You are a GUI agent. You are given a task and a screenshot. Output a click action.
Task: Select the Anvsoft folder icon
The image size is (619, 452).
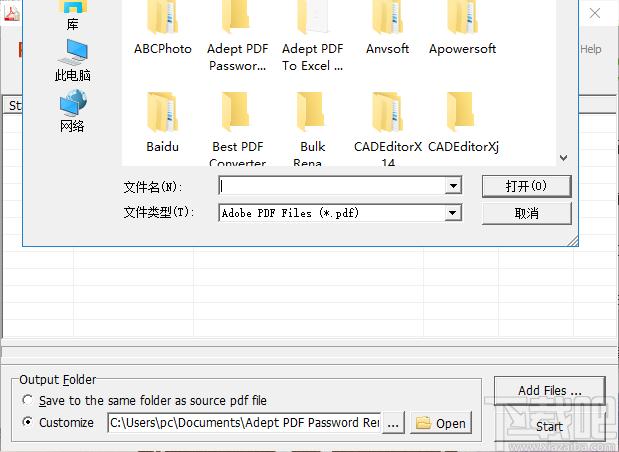[x=387, y=17]
